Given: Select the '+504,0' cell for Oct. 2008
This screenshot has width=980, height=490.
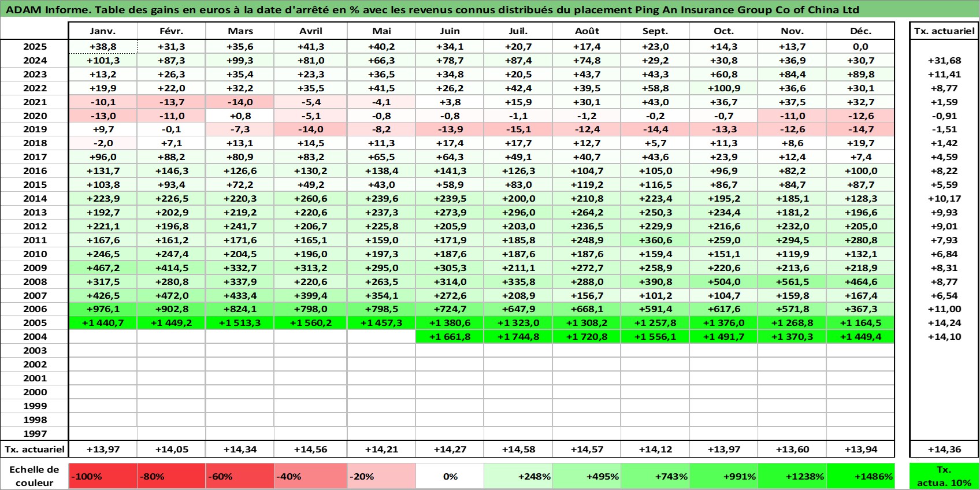Looking at the screenshot, I should [724, 281].
